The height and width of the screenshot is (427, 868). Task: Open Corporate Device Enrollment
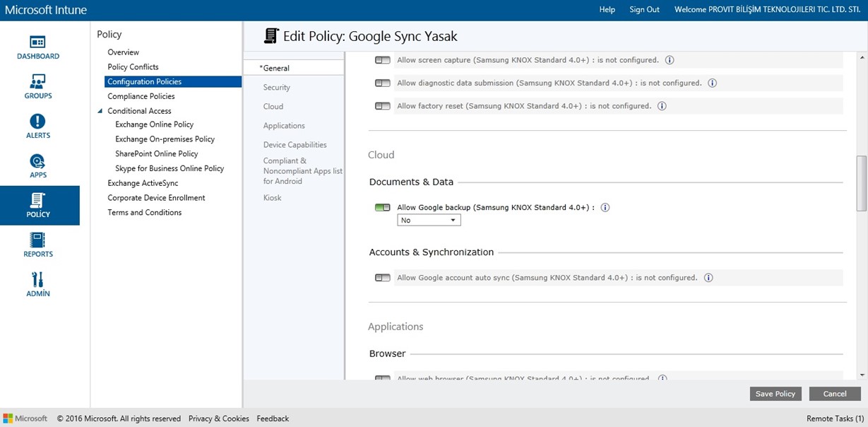pyautogui.click(x=157, y=198)
